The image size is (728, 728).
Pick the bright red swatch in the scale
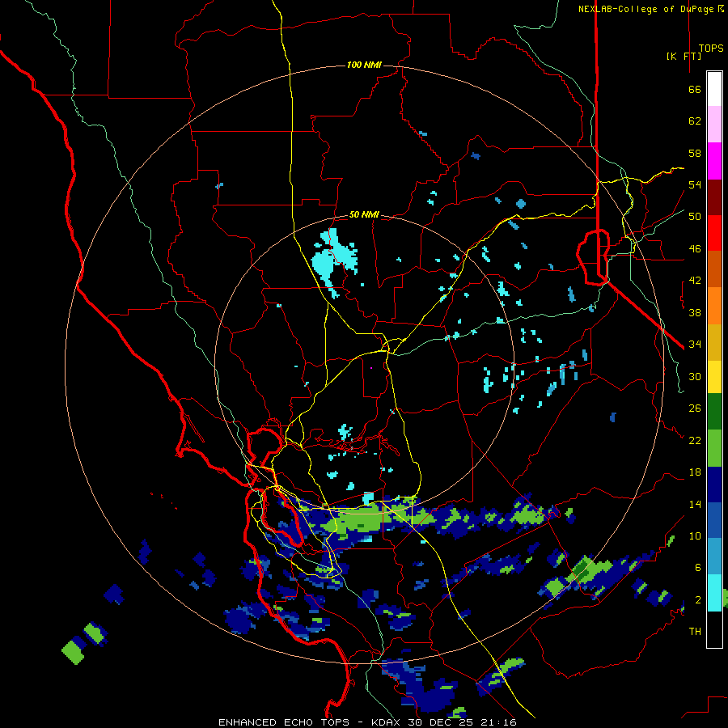[x=714, y=233]
